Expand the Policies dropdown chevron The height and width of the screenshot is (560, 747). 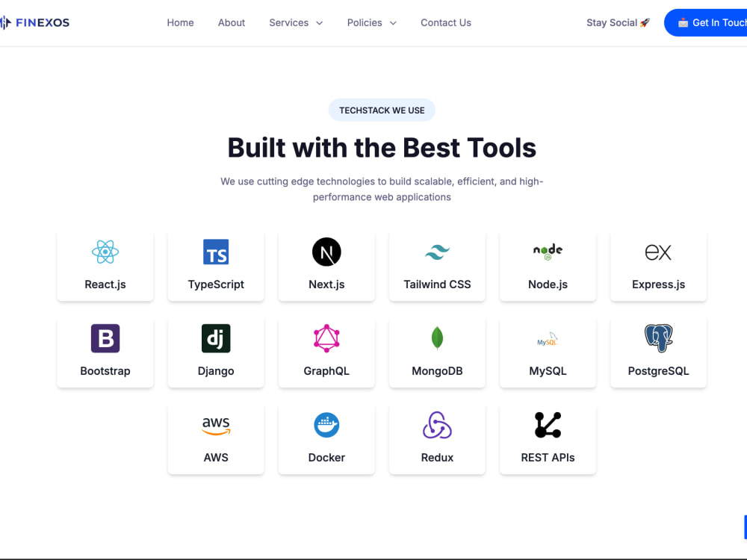point(393,23)
